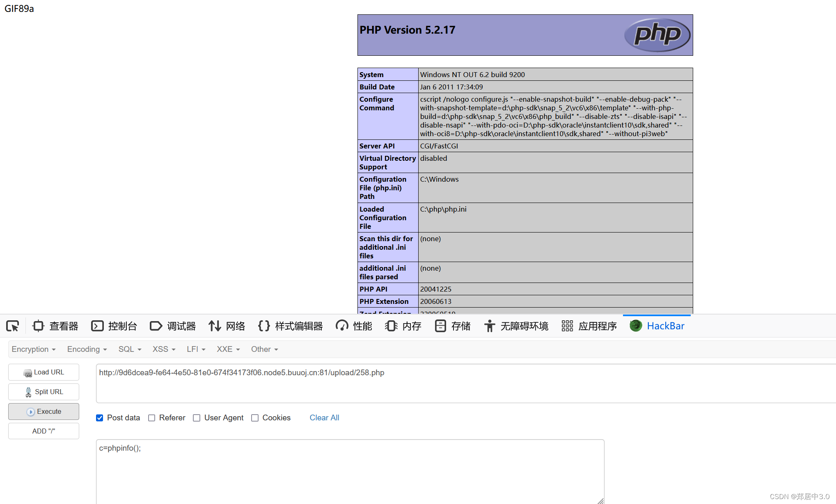Click the CGI/FastCGI Server API value
Image resolution: width=836 pixels, height=504 pixels.
coord(439,146)
